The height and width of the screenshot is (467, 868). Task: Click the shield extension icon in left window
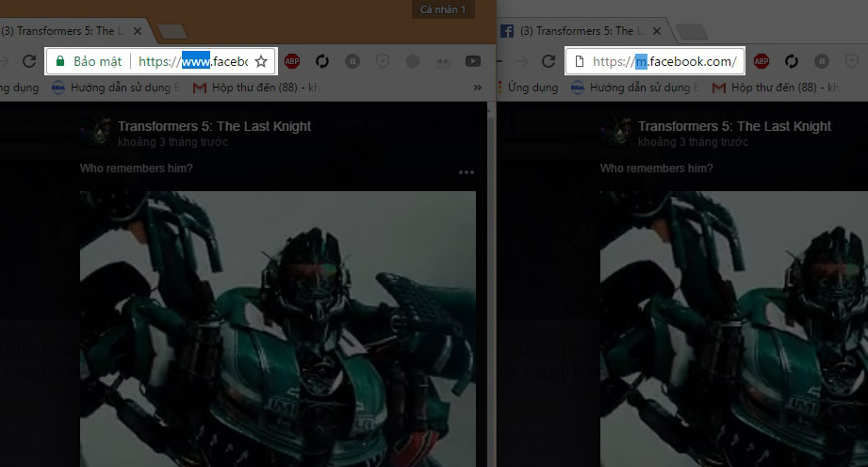coord(383,61)
